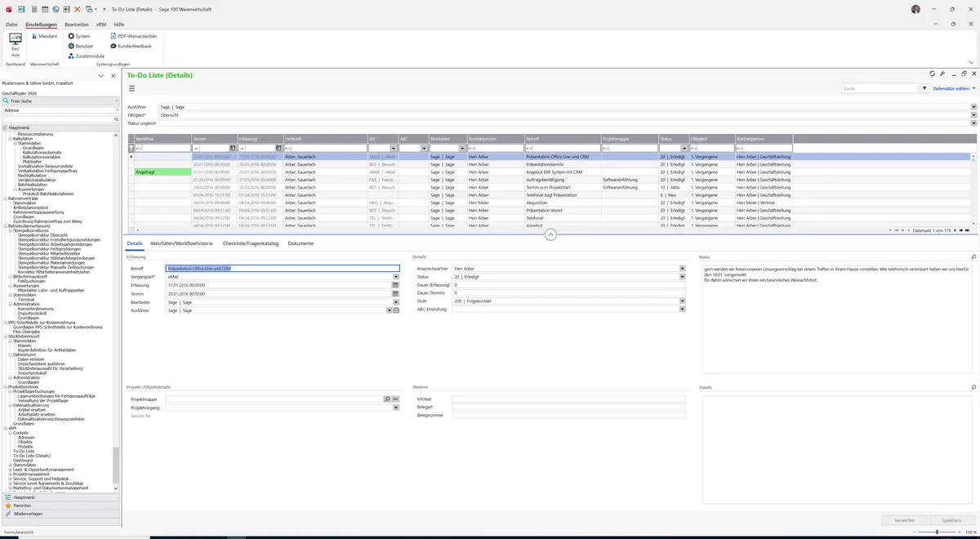Open the System settings gear
The image size is (980, 539).
click(78, 36)
